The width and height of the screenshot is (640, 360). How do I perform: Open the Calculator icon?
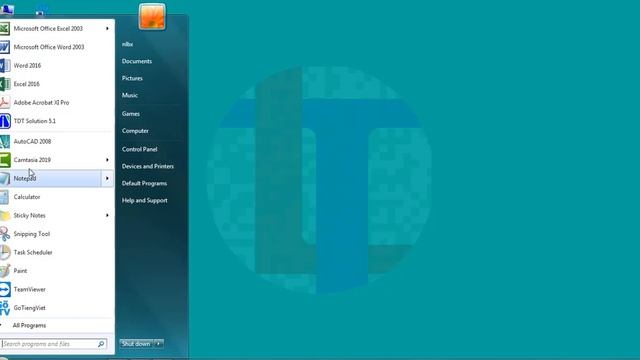click(x=4, y=197)
